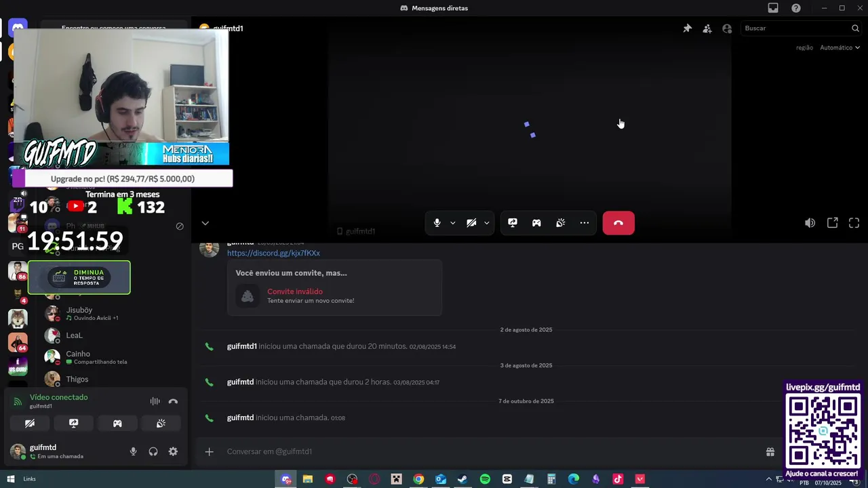Open the help icon in title bar
This screenshot has height=488, width=868.
pos(796,8)
